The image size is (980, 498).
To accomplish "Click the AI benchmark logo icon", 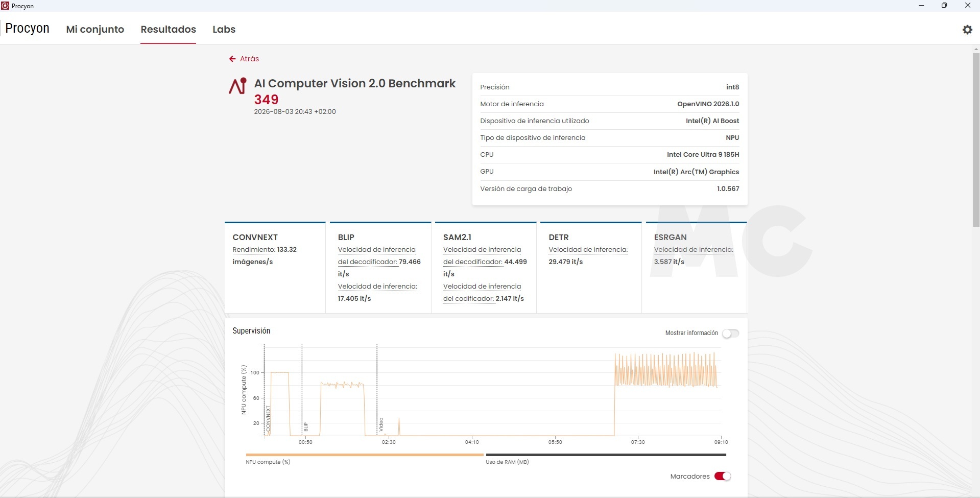I will (237, 86).
